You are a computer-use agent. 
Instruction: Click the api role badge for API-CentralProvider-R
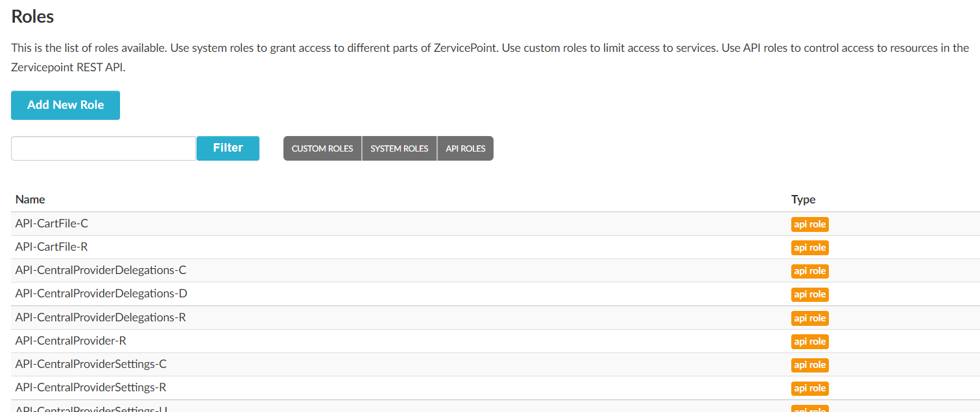tap(809, 341)
